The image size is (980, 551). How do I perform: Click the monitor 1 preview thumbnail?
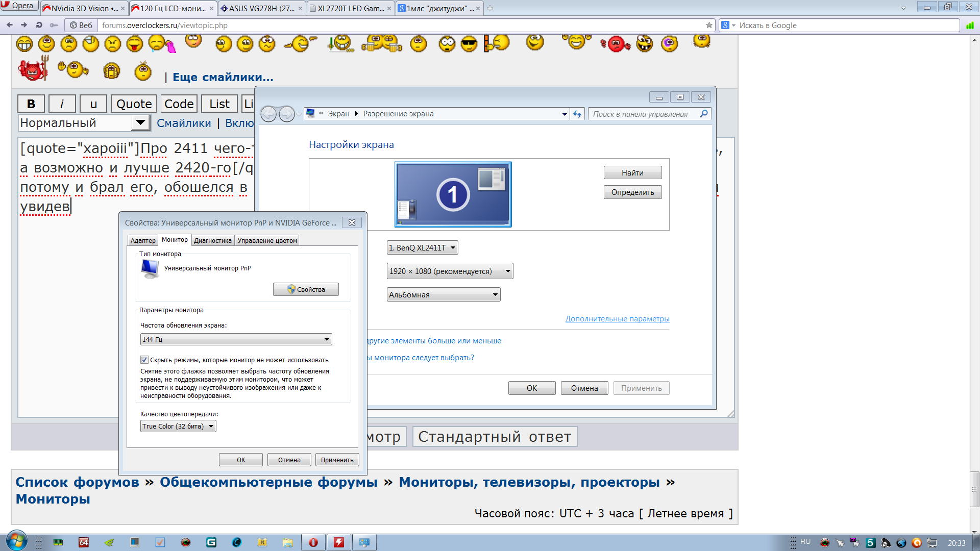[x=453, y=194]
